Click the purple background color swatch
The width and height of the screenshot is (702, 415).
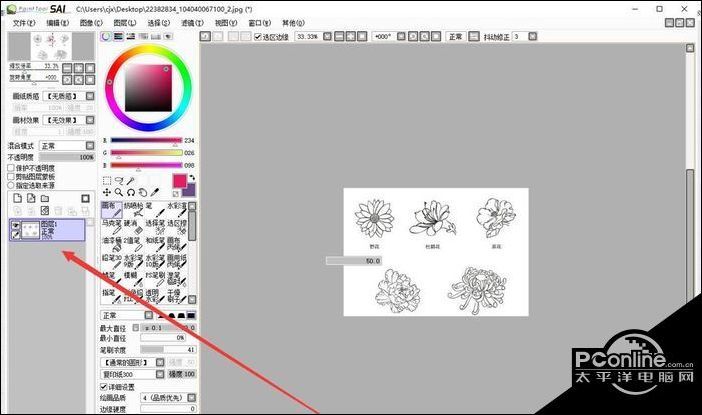[190, 191]
